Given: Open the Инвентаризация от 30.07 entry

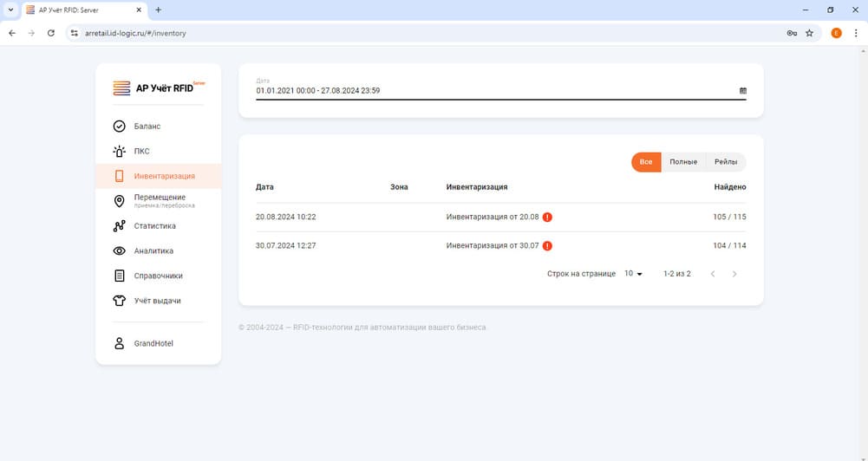Looking at the screenshot, I should [x=492, y=246].
